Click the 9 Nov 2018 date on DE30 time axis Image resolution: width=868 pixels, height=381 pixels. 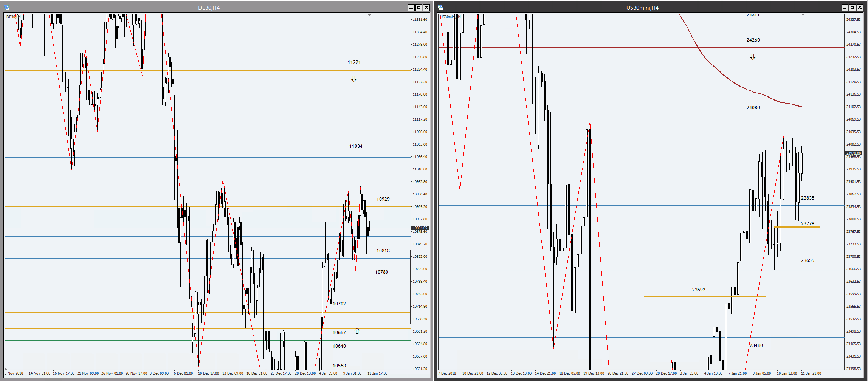(x=14, y=373)
